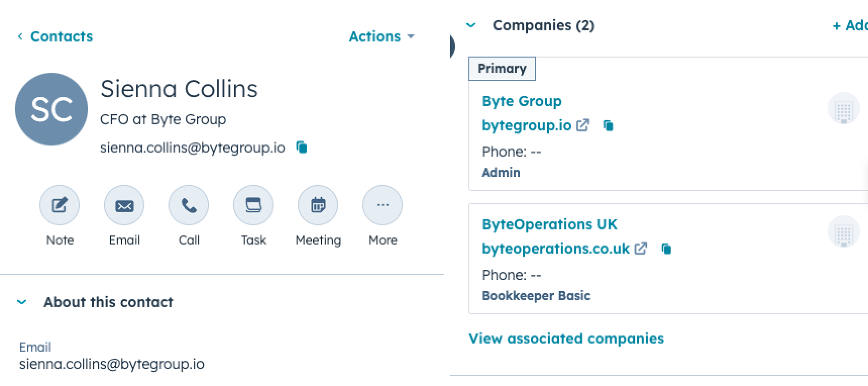Schedule a Meeting with the calendar icon
This screenshot has width=868, height=386.
point(318,205)
